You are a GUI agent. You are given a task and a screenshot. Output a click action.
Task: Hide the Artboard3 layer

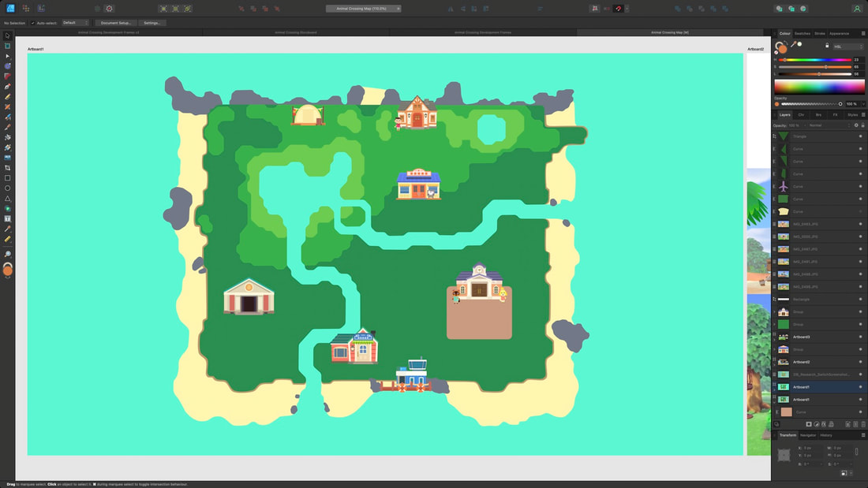860,337
